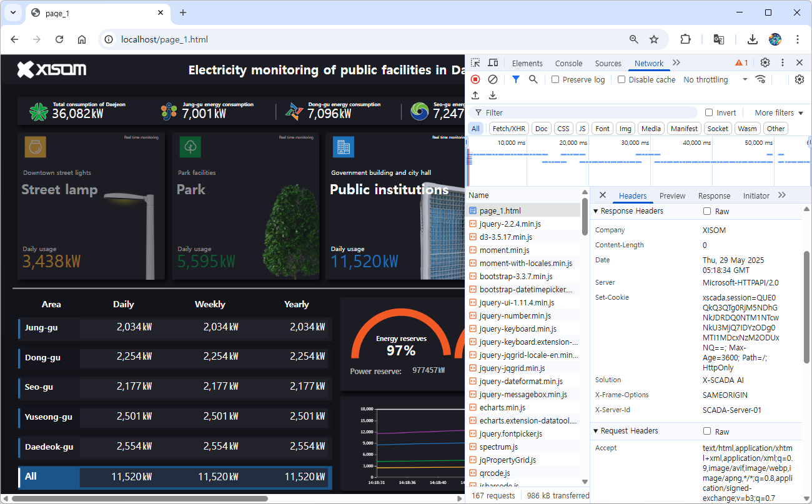
Task: Open the warning issues counter
Action: pos(741,62)
